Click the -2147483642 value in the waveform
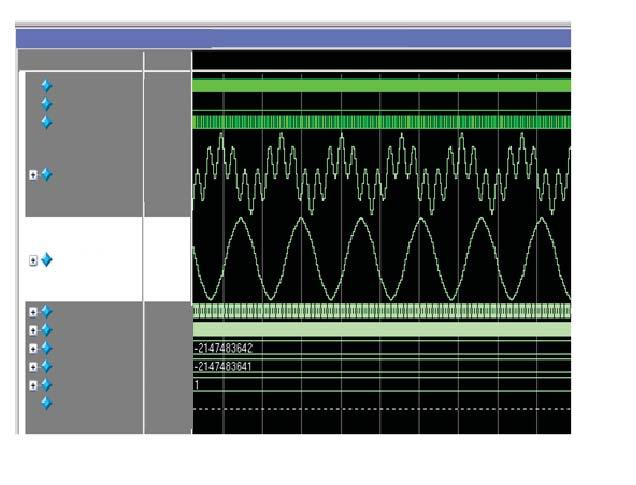 point(223,348)
